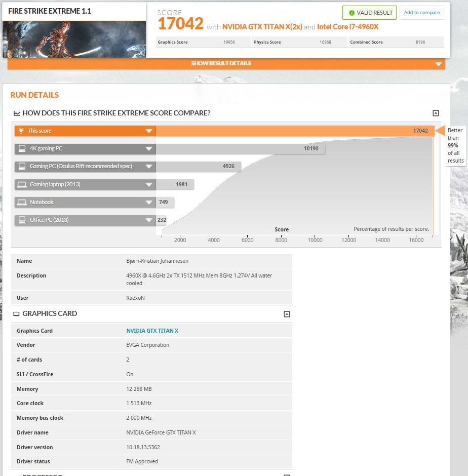468x476 pixels.
Task: Click the 232 Office PC score value
Action: 162,220
